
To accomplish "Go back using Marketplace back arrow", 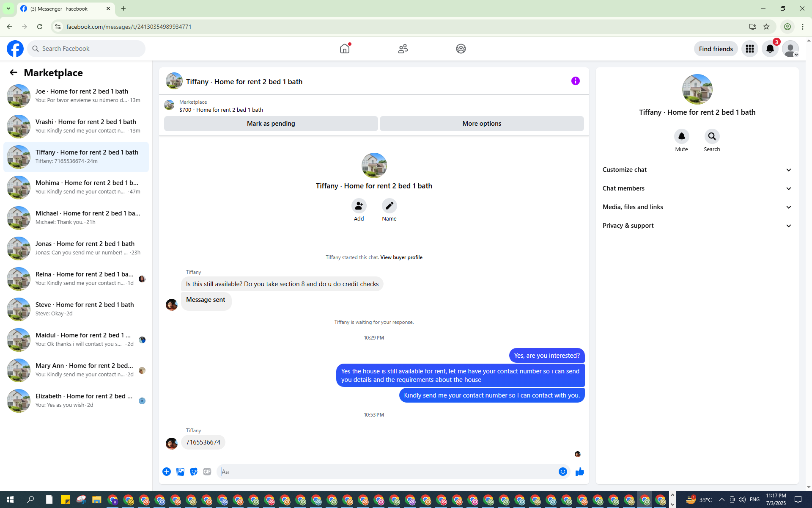I will tap(14, 73).
